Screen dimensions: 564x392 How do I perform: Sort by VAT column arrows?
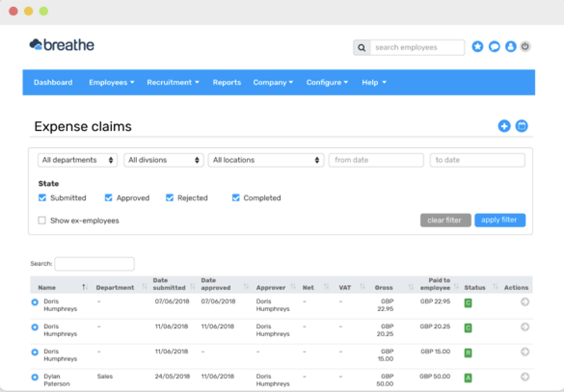[362, 286]
